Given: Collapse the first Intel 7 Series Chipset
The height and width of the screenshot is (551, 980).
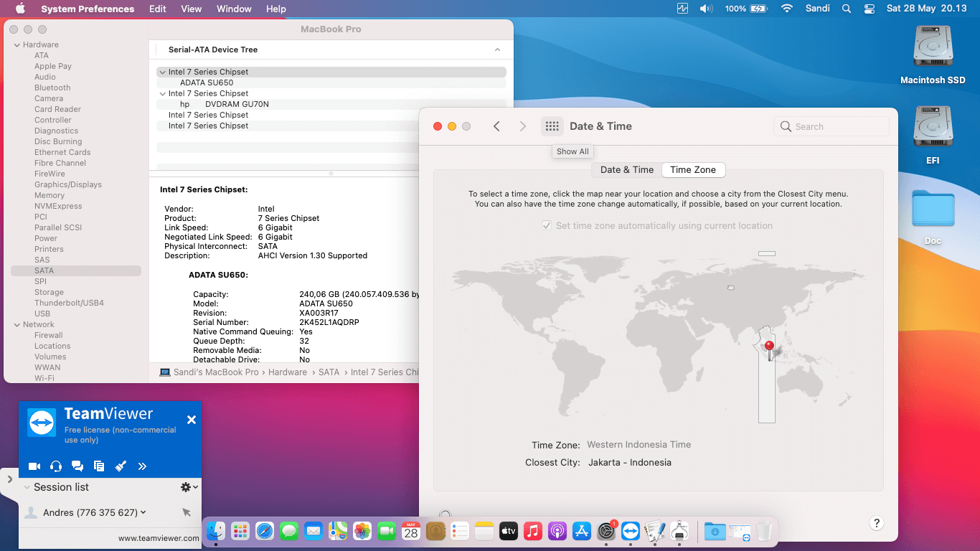Looking at the screenshot, I should (163, 72).
